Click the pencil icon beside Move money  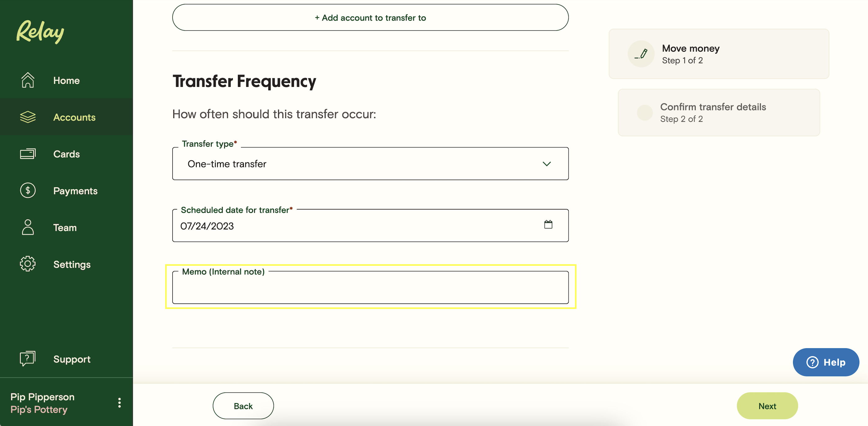click(641, 54)
